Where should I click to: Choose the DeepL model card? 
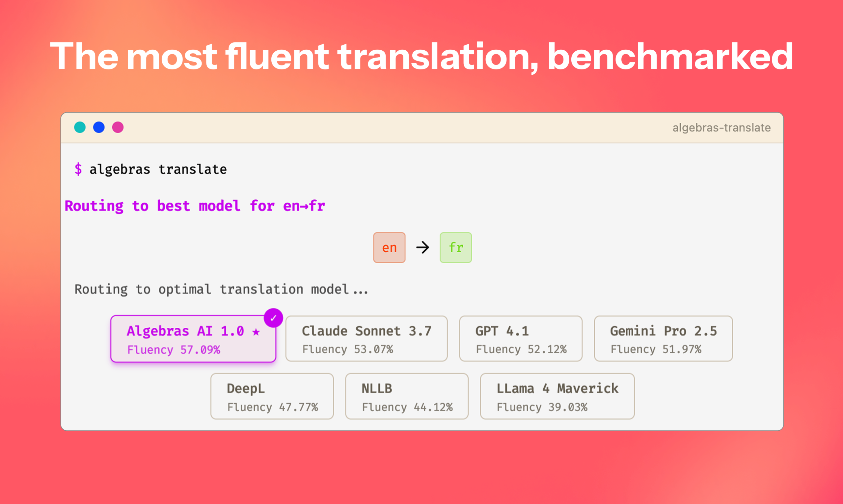(272, 396)
